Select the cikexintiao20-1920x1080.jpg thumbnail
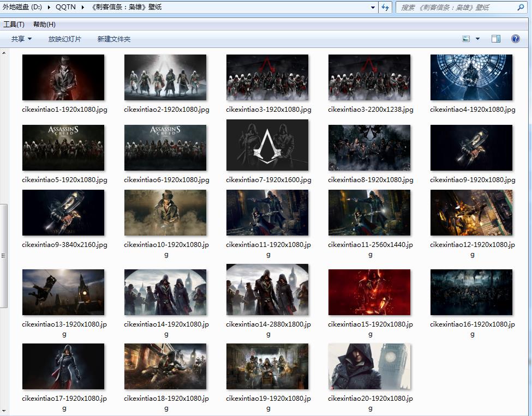This screenshot has width=532, height=416. coord(369,366)
